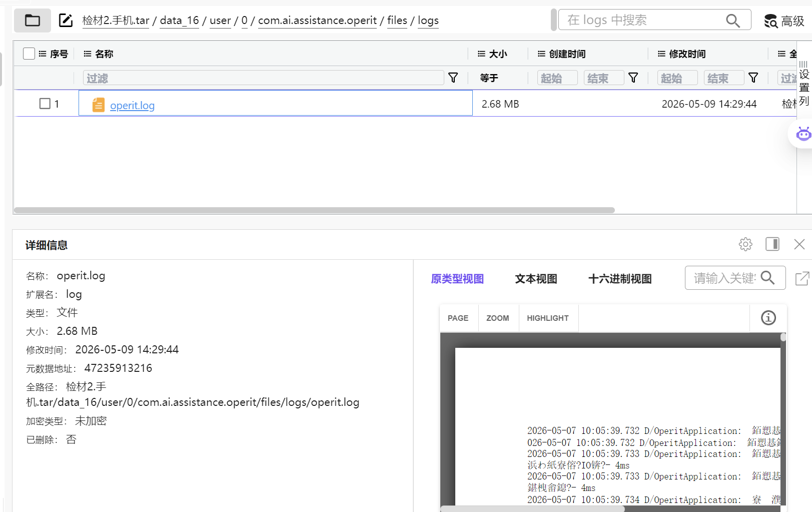Click the 2.68 MB size cell

(x=500, y=104)
